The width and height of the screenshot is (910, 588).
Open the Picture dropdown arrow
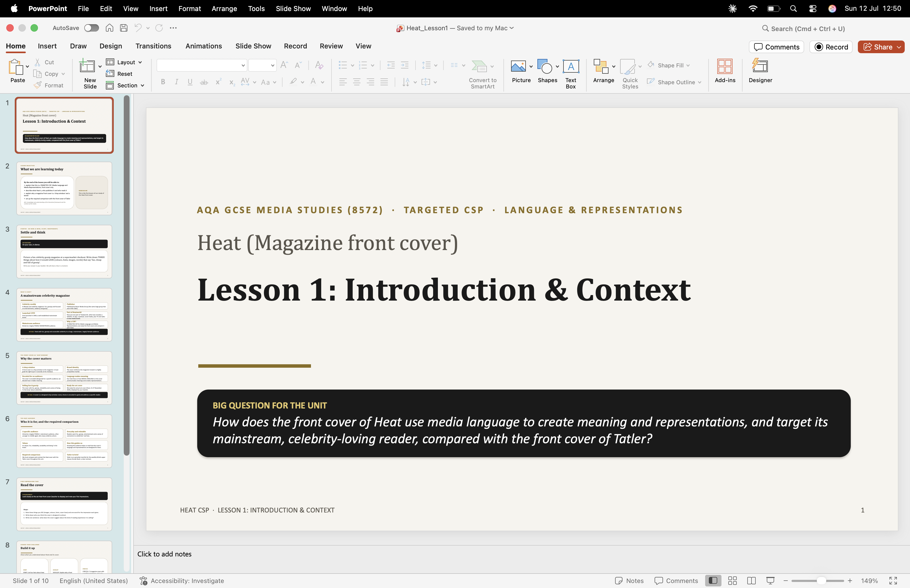tap(531, 66)
